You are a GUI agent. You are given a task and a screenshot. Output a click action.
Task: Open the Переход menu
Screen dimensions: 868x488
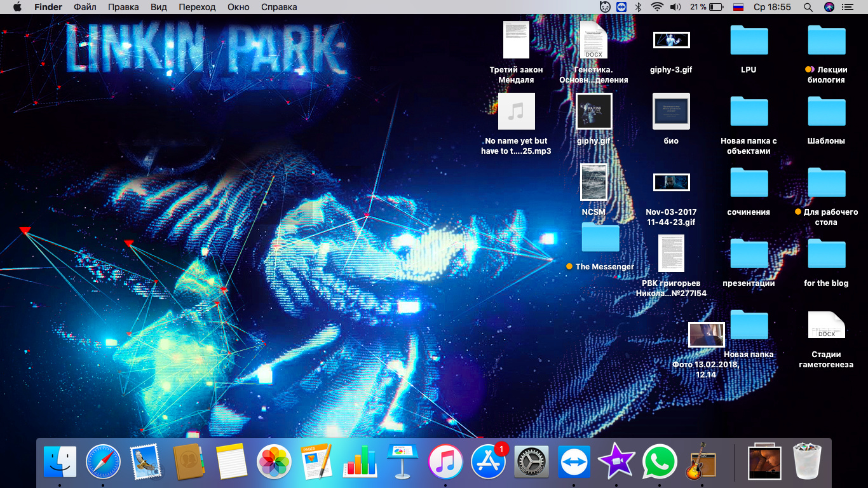point(197,7)
